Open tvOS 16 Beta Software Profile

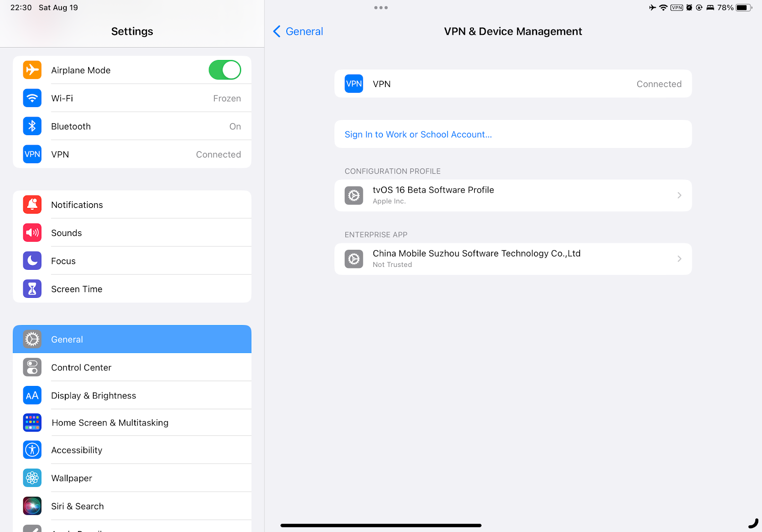513,195
